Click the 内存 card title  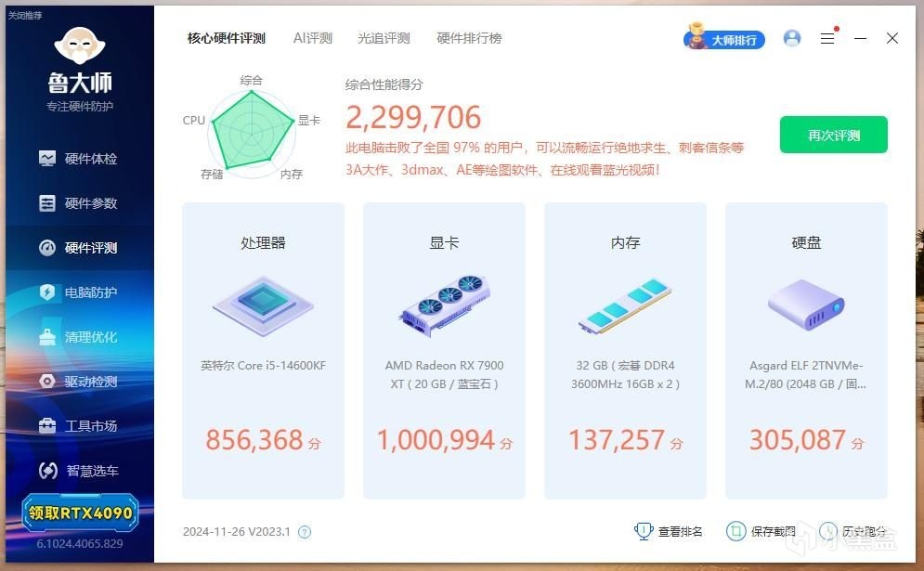[625, 242]
